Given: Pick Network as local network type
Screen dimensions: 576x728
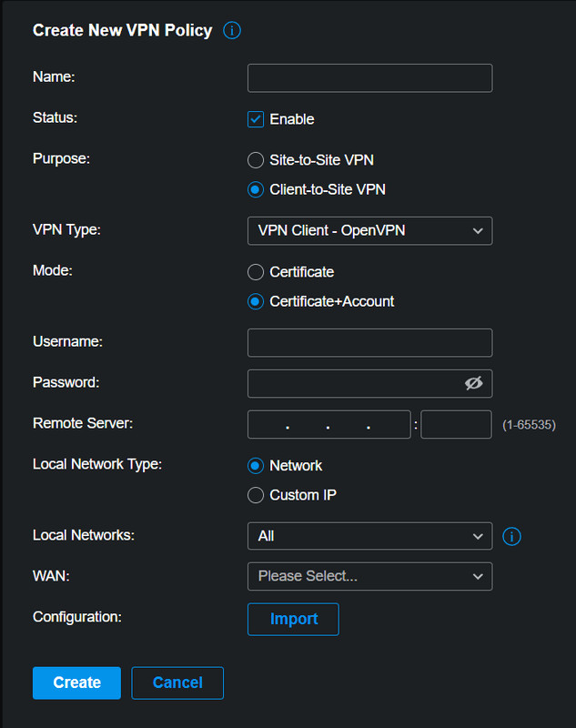Looking at the screenshot, I should (256, 466).
